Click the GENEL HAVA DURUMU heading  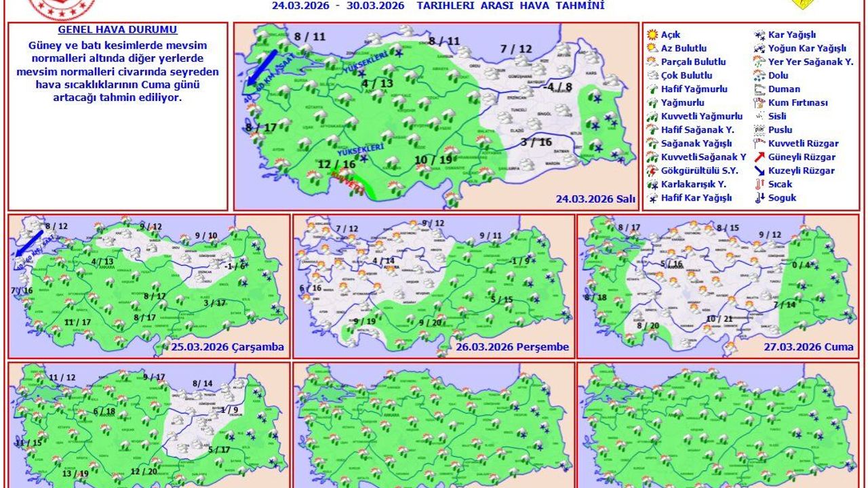click(x=117, y=30)
